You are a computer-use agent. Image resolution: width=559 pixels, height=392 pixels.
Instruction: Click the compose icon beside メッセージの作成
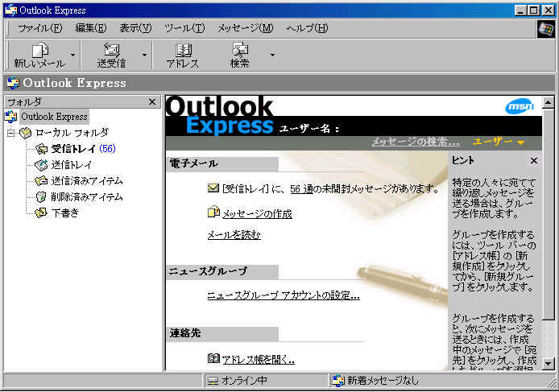(x=213, y=212)
